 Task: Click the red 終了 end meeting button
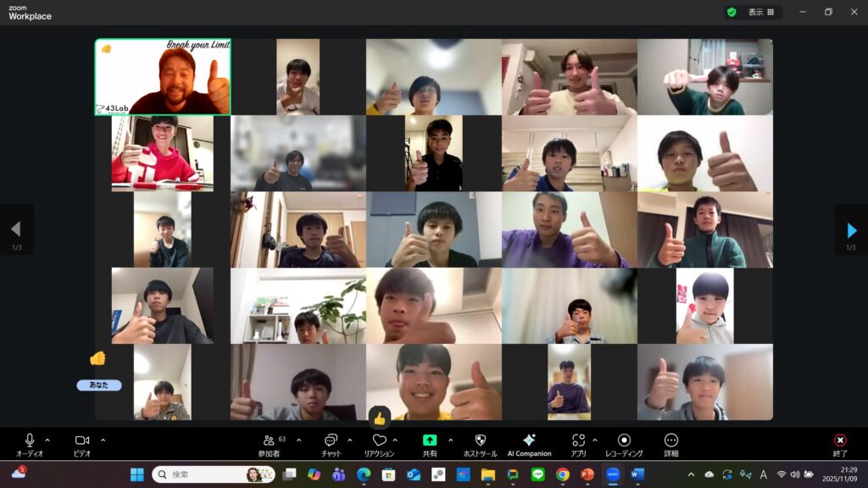(840, 441)
